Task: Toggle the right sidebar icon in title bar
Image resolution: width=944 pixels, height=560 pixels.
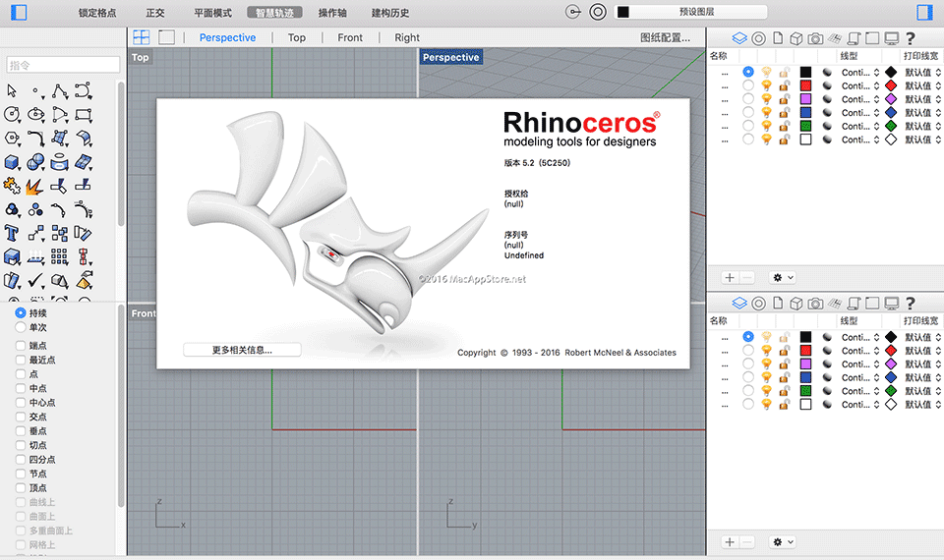Action: pyautogui.click(x=924, y=12)
